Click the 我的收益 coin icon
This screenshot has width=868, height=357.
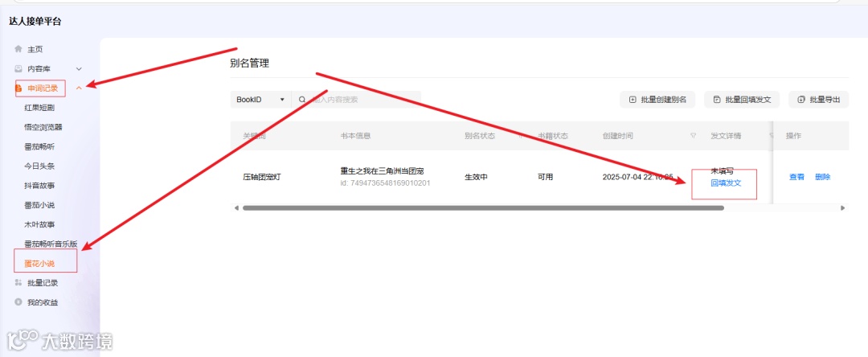18,302
